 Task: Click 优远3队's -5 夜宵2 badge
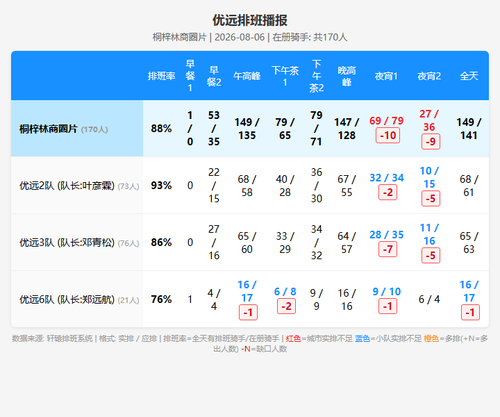coord(431,256)
